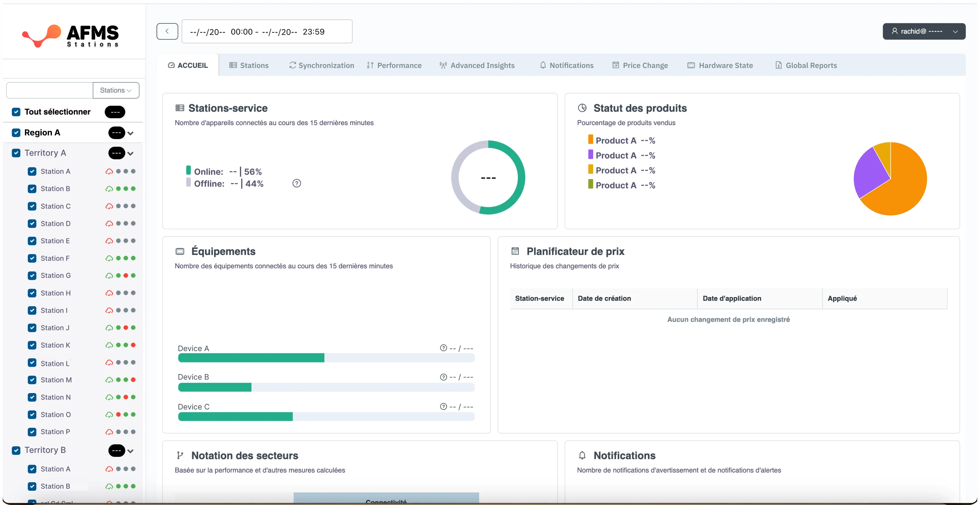Open the rachid@ user account menu
The width and height of the screenshot is (980, 505).
coord(924,31)
